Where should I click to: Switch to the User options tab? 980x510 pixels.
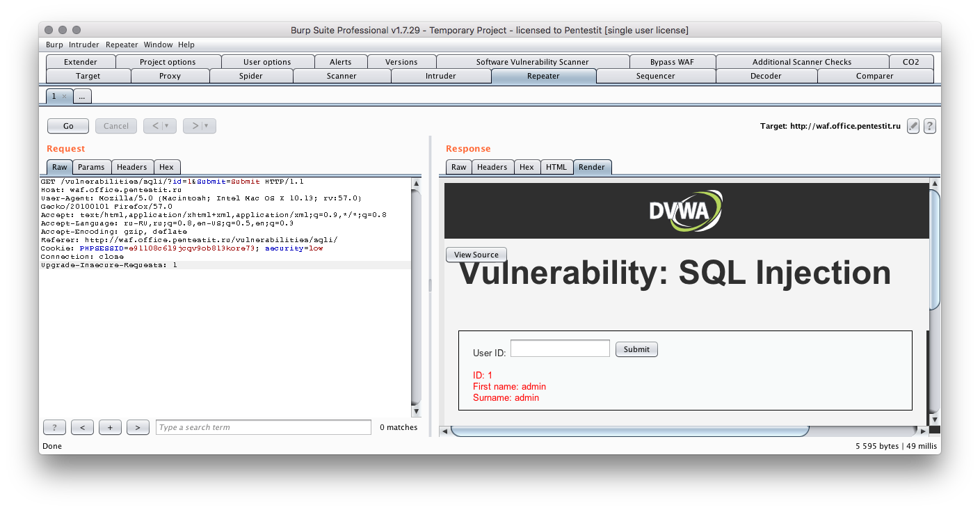(x=267, y=62)
